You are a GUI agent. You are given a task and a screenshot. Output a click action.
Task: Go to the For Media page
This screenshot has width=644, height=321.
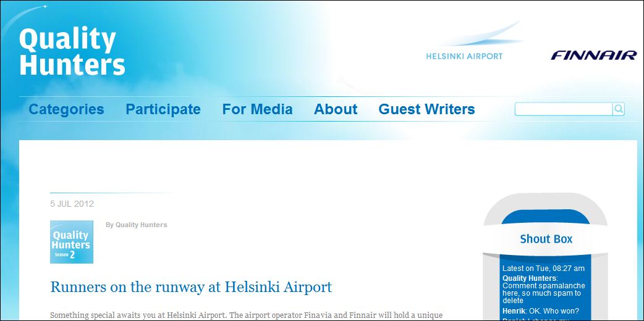click(x=258, y=109)
